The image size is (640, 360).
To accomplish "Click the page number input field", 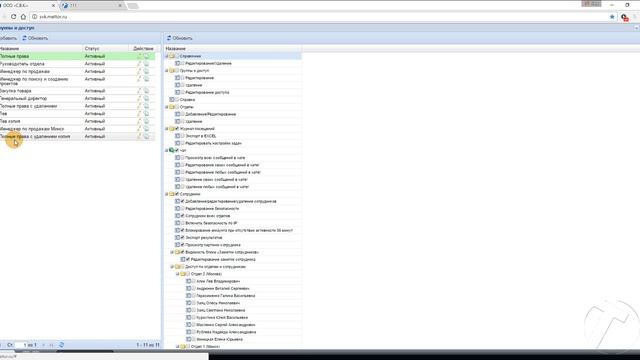I will coord(21,345).
